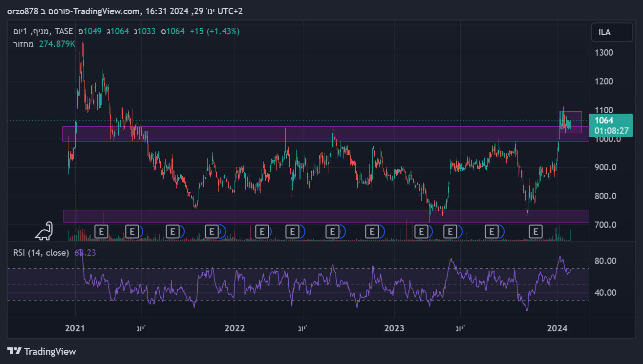Click the second-to-last earnings E marker
The image size is (643, 364).
pos(492,231)
